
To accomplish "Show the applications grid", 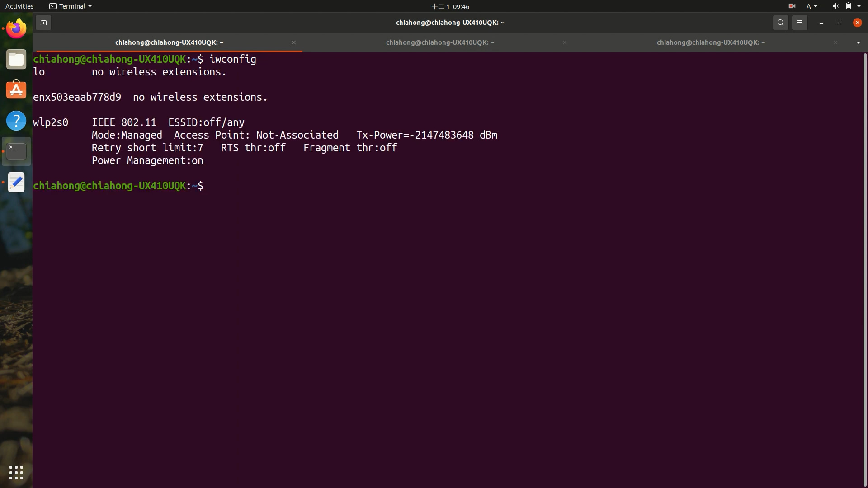I will [x=16, y=473].
